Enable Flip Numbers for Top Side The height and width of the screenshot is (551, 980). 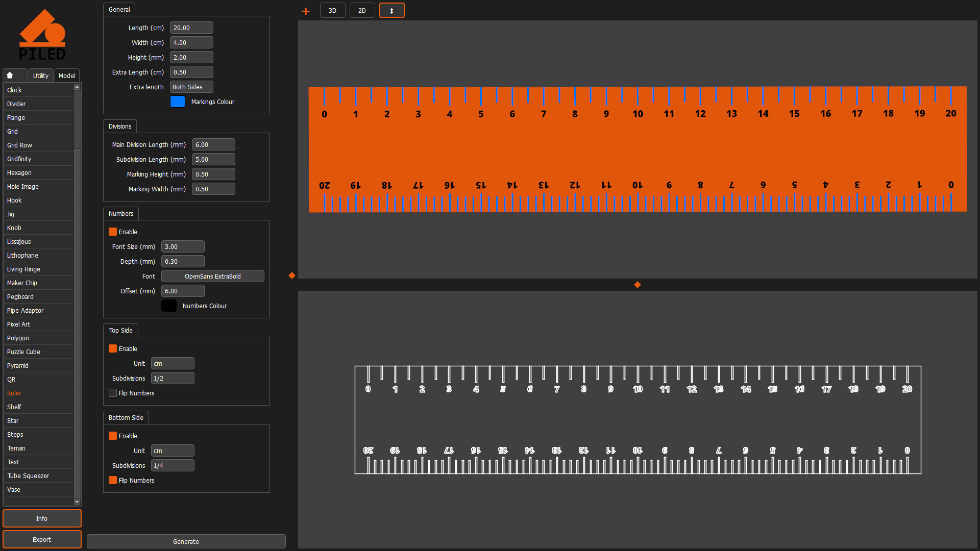[113, 393]
